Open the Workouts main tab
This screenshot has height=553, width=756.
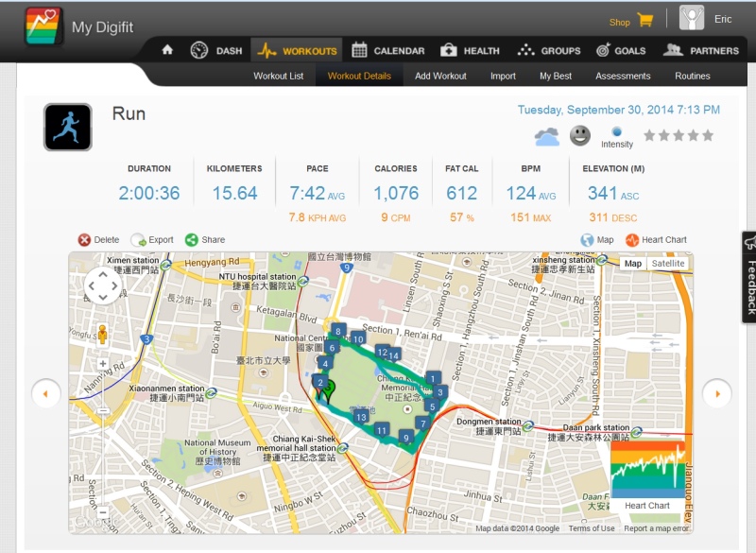[x=297, y=50]
